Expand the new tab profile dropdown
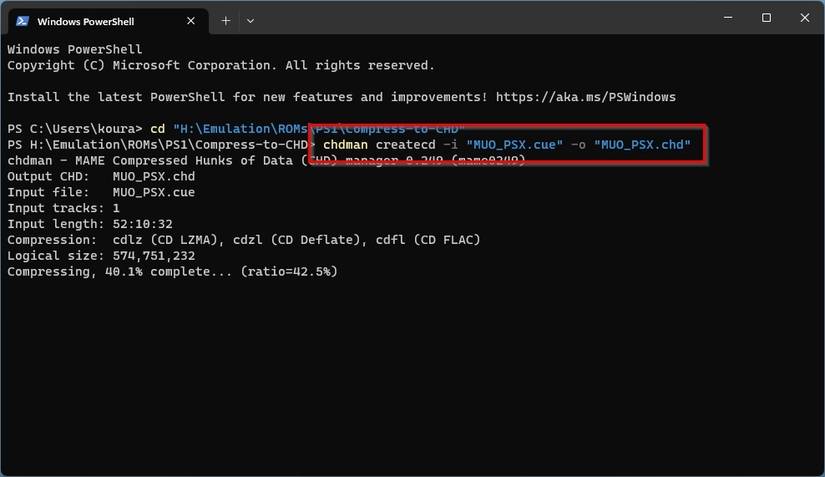The width and height of the screenshot is (825, 477). pos(250,20)
